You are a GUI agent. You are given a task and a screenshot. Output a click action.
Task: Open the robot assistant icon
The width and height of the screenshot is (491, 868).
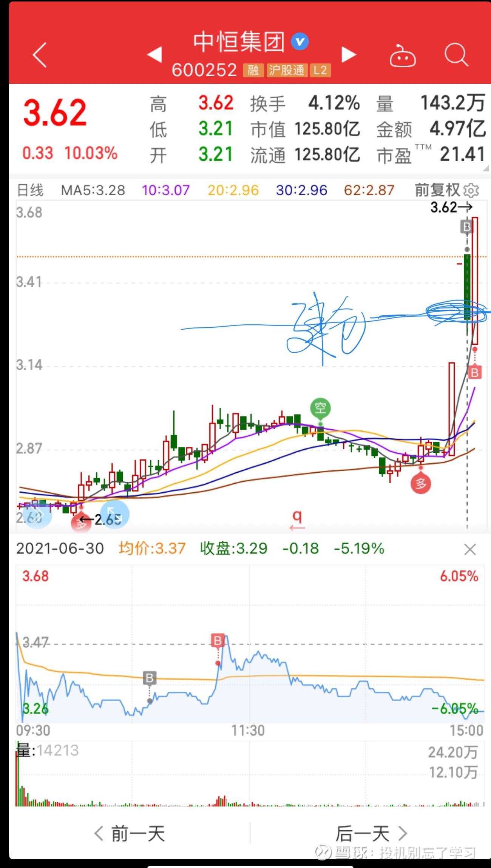click(x=403, y=56)
